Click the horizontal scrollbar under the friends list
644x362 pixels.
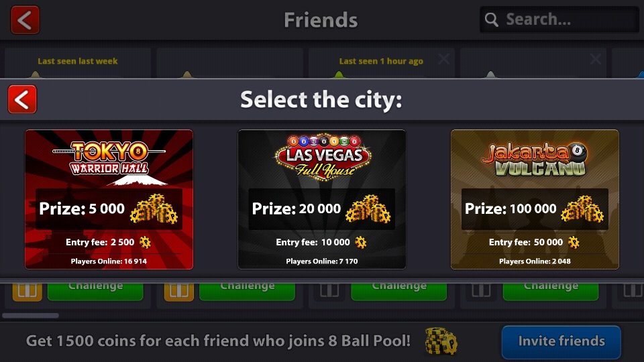pos(30,316)
